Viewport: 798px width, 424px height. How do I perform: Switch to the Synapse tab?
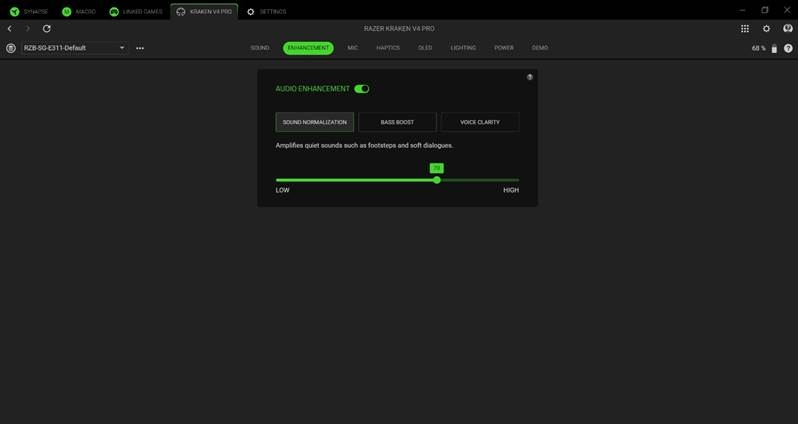coord(29,11)
